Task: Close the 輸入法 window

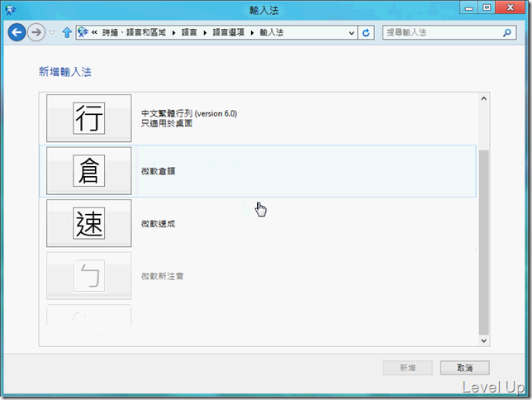Action: pyautogui.click(x=511, y=7)
